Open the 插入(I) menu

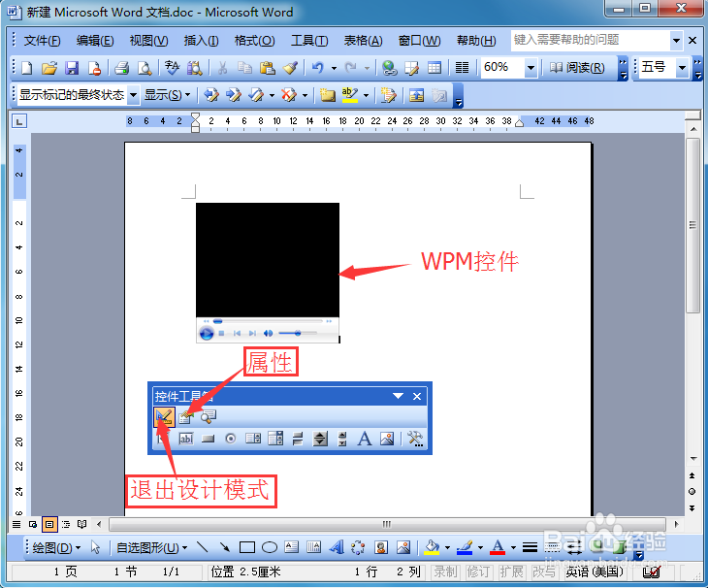coord(201,41)
